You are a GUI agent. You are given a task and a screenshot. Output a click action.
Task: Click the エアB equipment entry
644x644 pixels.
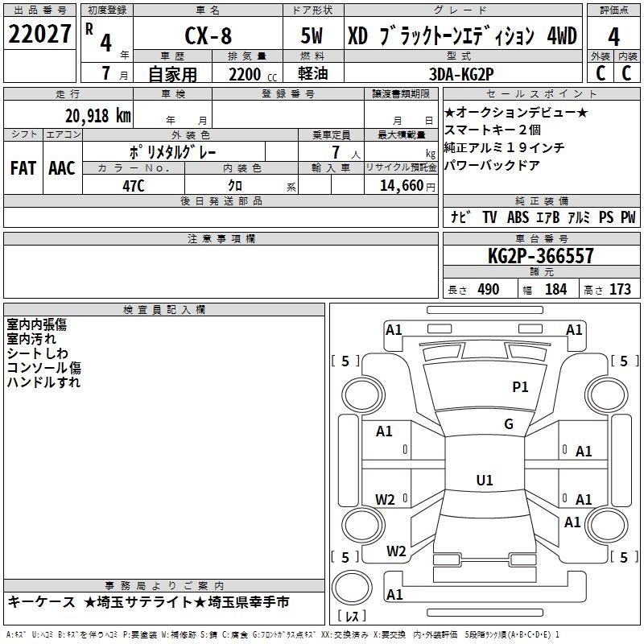tap(548, 217)
